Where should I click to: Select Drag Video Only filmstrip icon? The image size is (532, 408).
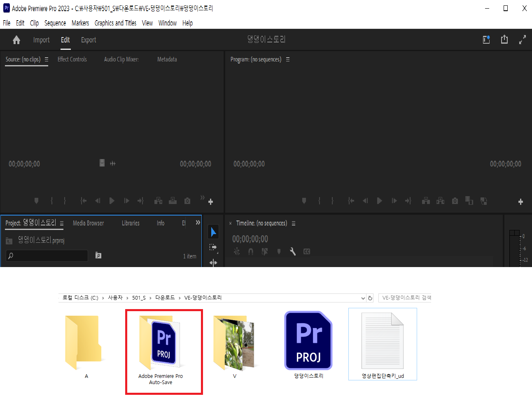point(102,163)
